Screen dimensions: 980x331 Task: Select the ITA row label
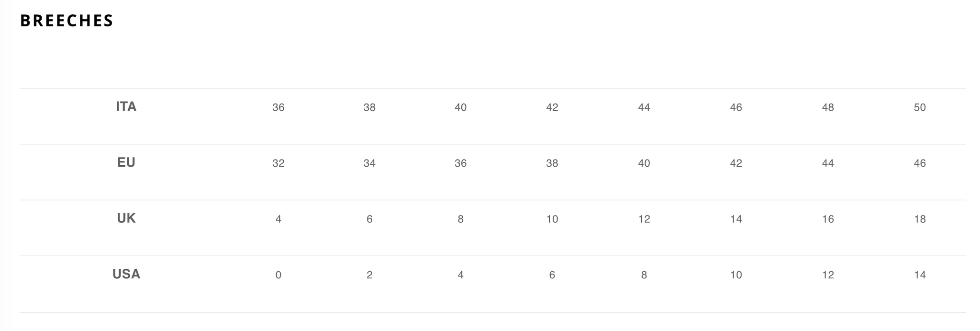click(x=126, y=106)
